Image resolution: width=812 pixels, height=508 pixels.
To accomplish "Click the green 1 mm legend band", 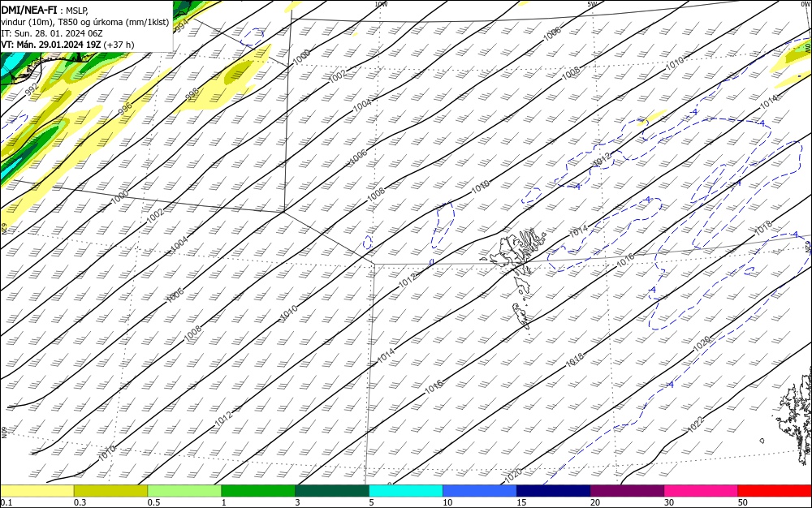I will point(258,491).
